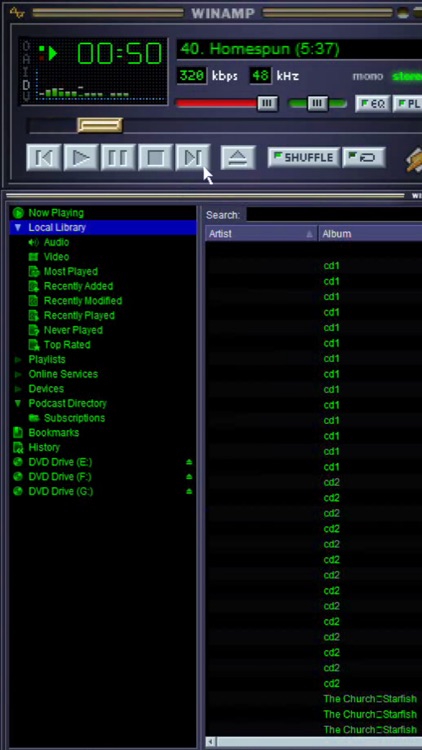Select the Most Played label
Screen dimensions: 422x750
coord(71,272)
